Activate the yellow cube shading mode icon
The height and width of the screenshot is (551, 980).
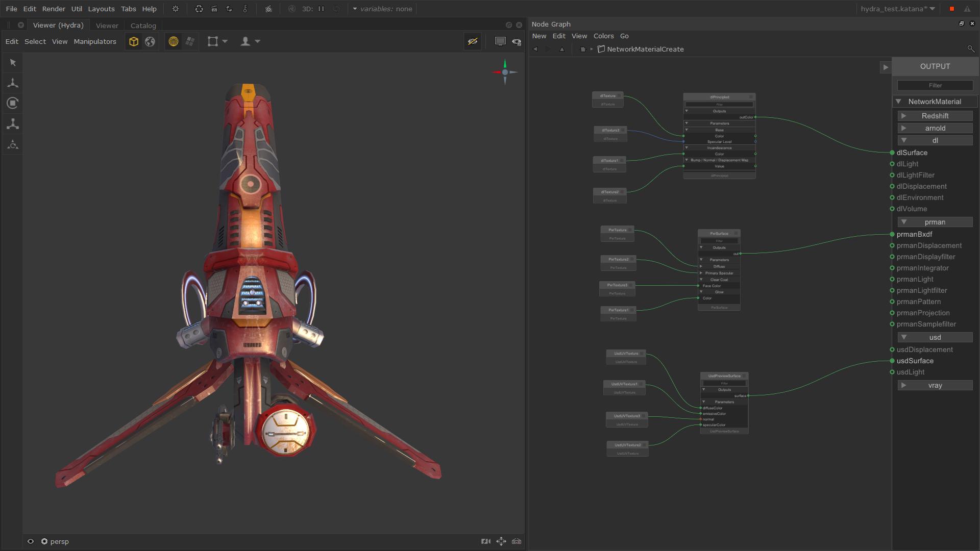point(134,41)
